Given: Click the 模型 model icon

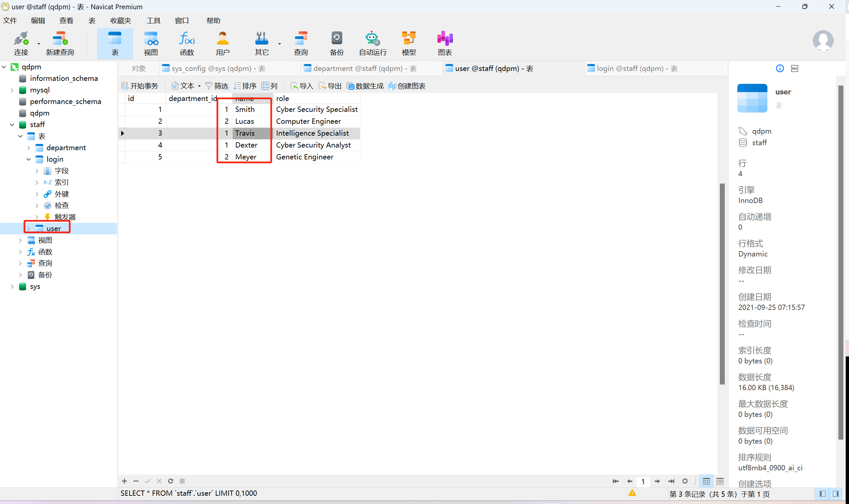Looking at the screenshot, I should tap(408, 43).
